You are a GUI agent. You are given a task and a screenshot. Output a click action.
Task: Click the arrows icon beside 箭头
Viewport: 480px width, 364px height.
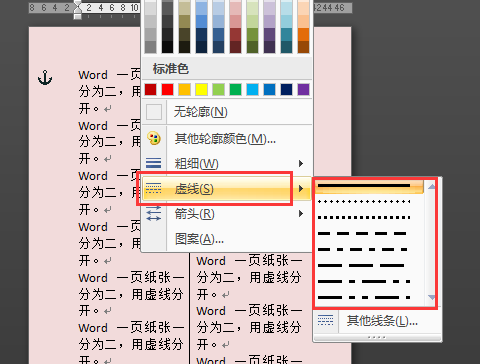coord(154,214)
